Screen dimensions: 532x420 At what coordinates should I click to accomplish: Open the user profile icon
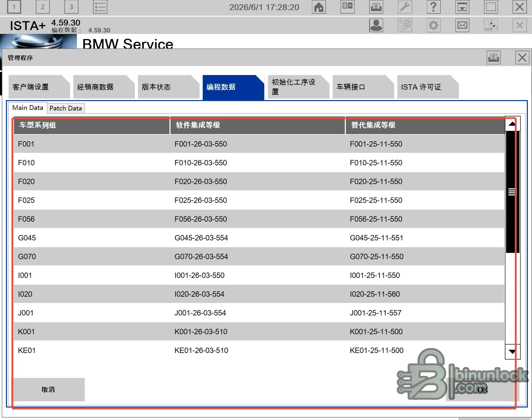(376, 25)
